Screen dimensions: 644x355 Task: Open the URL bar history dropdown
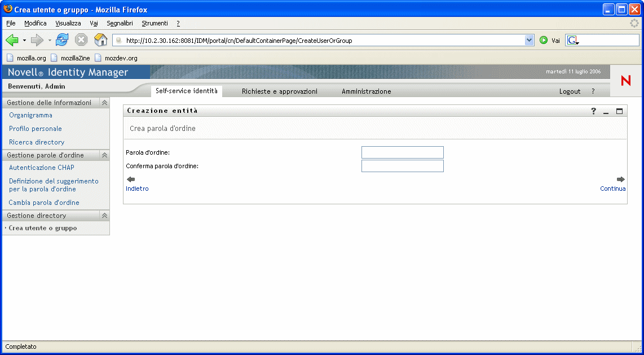[529, 40]
